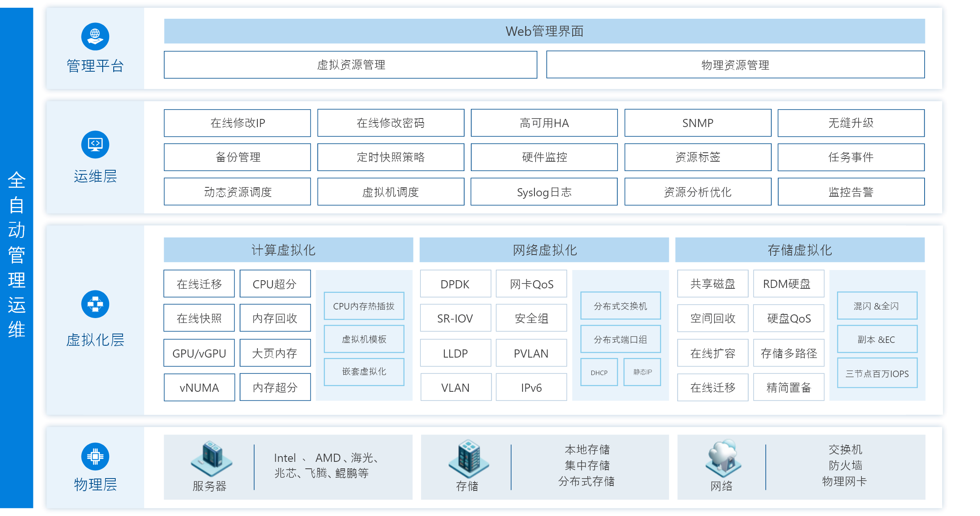The image size is (980, 516).
Task: Click the 物理资源管理 box
Action: click(x=735, y=65)
